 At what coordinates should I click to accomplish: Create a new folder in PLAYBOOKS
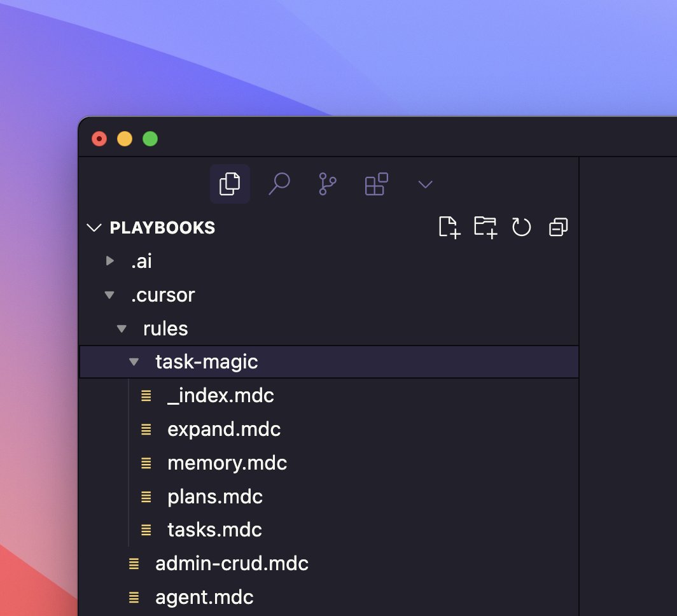pos(485,227)
